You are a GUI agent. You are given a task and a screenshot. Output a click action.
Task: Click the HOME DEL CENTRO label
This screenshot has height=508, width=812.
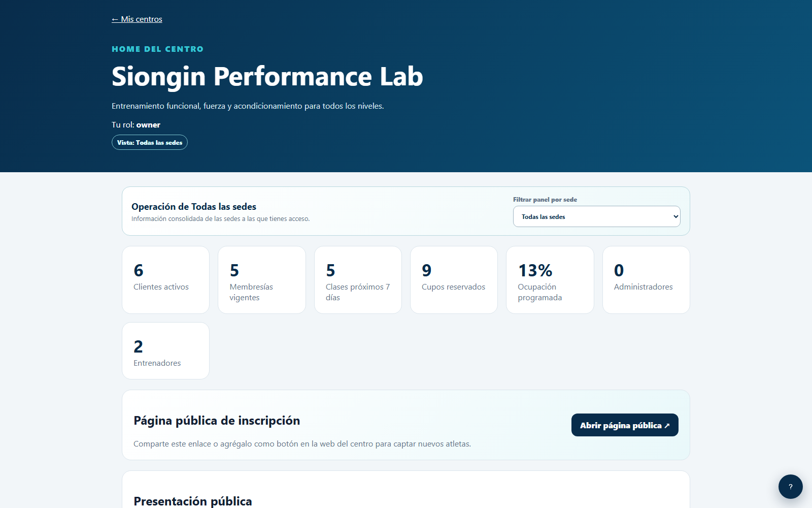point(157,49)
